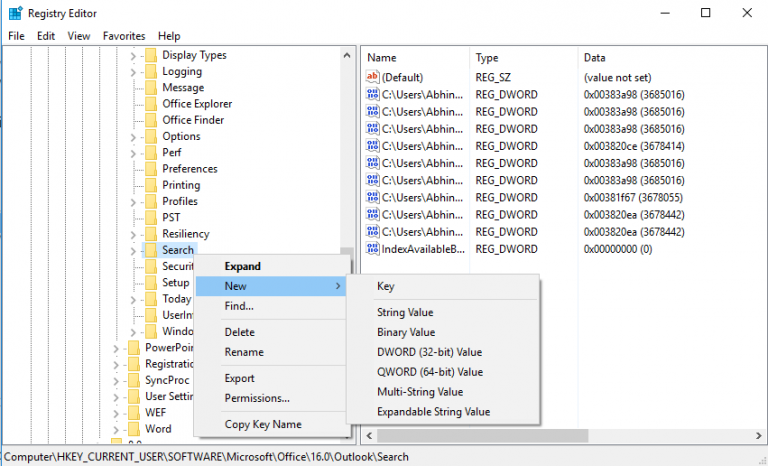Click the Word folder icon
The width and height of the screenshot is (768, 466).
click(x=134, y=429)
